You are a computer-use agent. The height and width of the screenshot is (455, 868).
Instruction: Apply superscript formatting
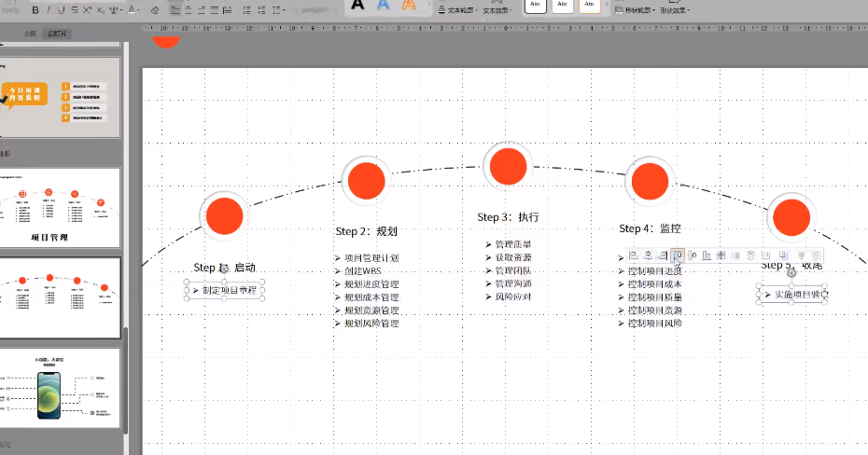point(87,10)
